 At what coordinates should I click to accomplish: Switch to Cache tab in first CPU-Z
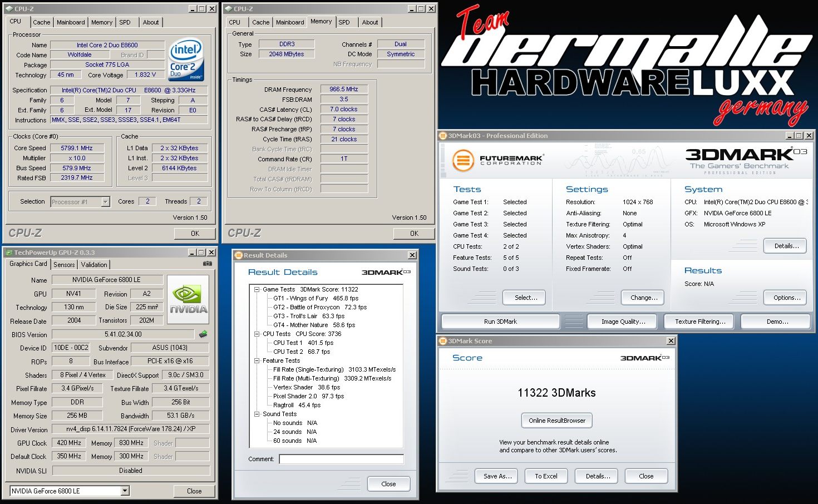pyautogui.click(x=41, y=22)
